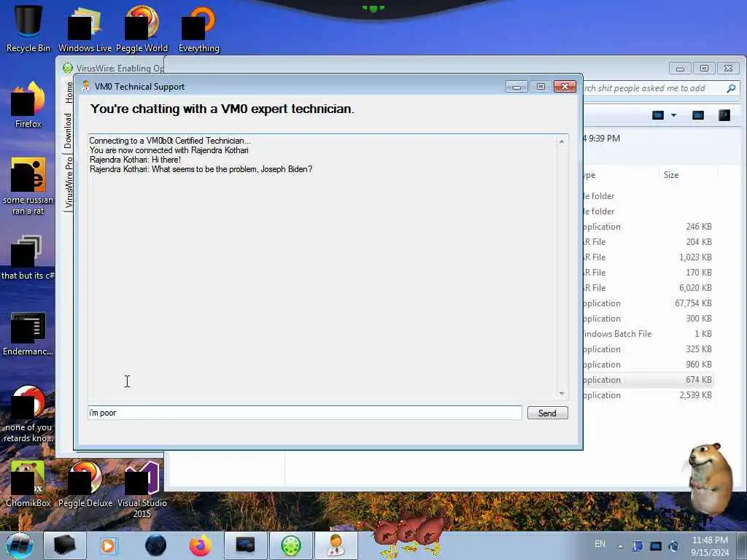Select the ChomikBox desktop icon
This screenshot has height=560, width=747.
coord(28,484)
